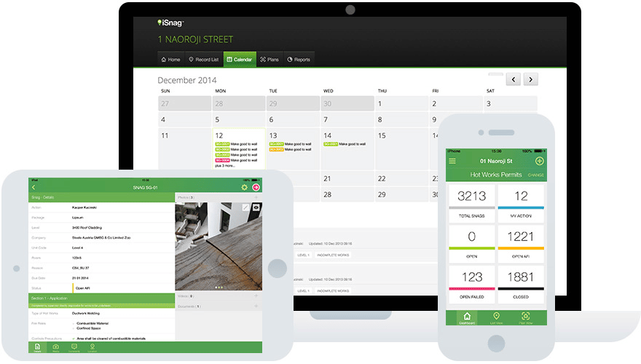Tap back arrow on tablet snag screen
Viewport: 641px width, 364px height.
pyautogui.click(x=34, y=187)
